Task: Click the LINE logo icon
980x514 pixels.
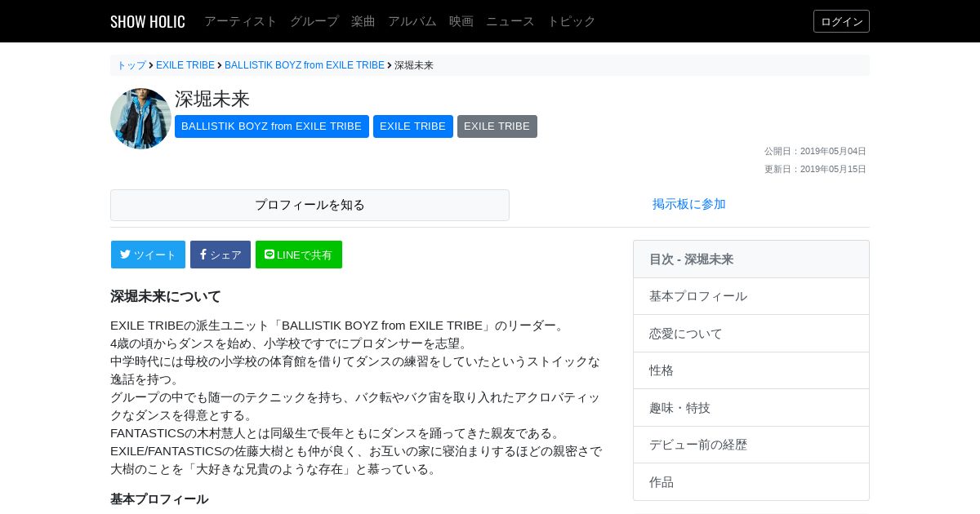Action: click(x=269, y=255)
